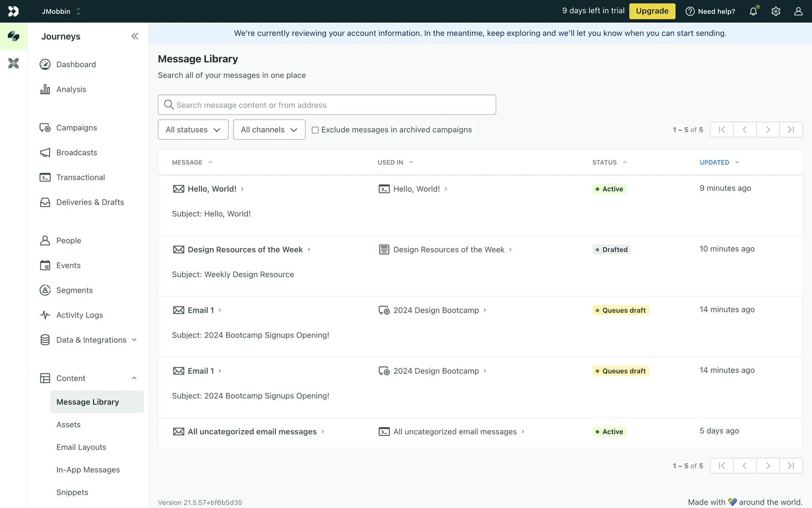
Task: Click the message search input field
Action: click(326, 105)
